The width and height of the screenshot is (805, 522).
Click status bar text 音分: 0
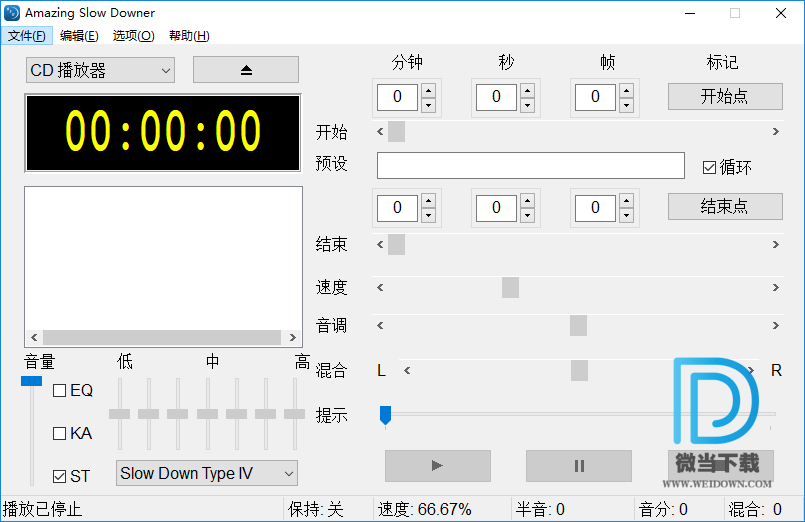pyautogui.click(x=663, y=509)
